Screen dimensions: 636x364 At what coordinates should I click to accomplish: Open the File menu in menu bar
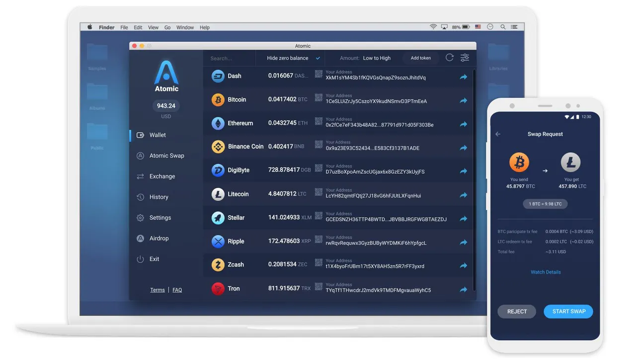click(x=124, y=28)
